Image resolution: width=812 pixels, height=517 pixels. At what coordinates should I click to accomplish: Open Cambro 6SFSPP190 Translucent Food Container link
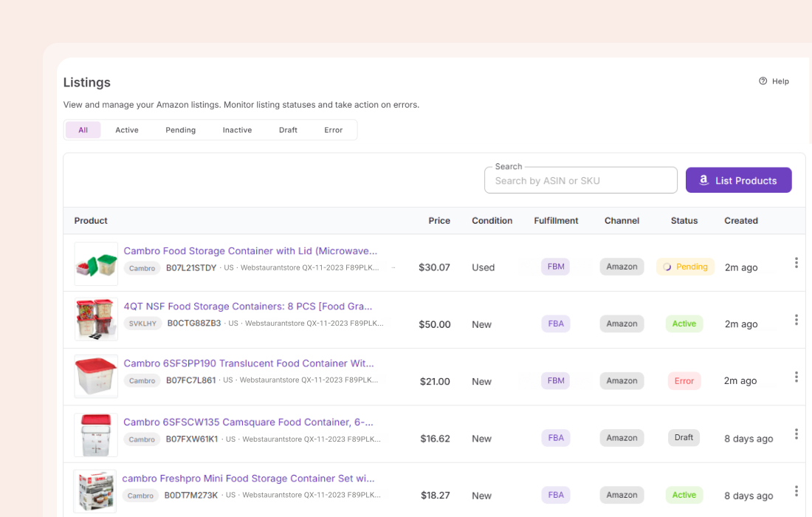coord(249,363)
